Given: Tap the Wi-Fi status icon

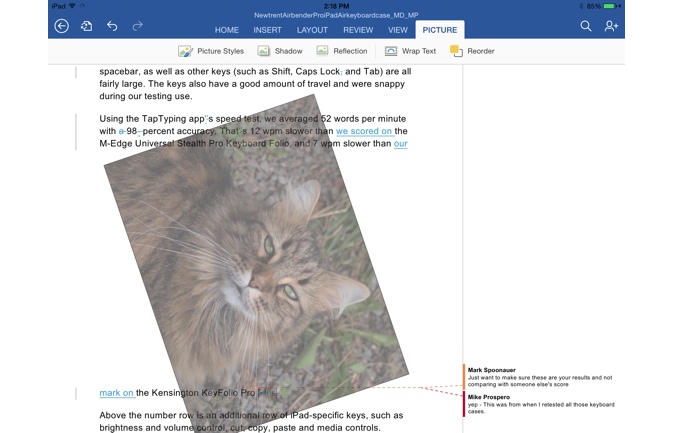Looking at the screenshot, I should pyautogui.click(x=72, y=6).
